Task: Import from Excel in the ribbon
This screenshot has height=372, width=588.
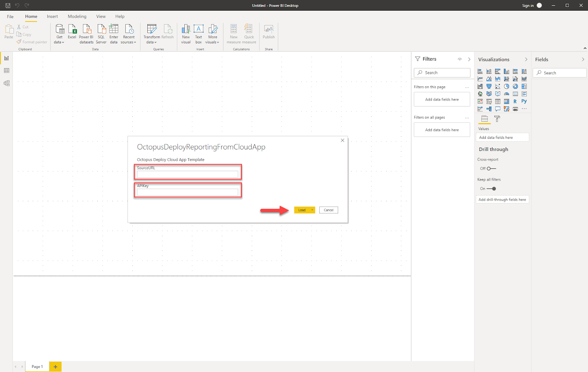Action: click(x=72, y=32)
